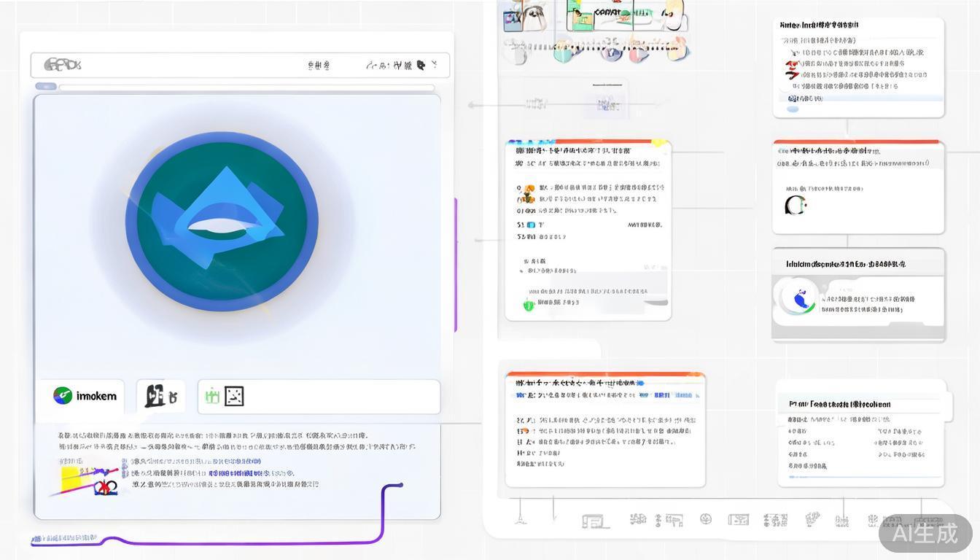Click the flower-shaped icon in bottom dock
This screenshot has height=560, width=980.
[x=706, y=519]
